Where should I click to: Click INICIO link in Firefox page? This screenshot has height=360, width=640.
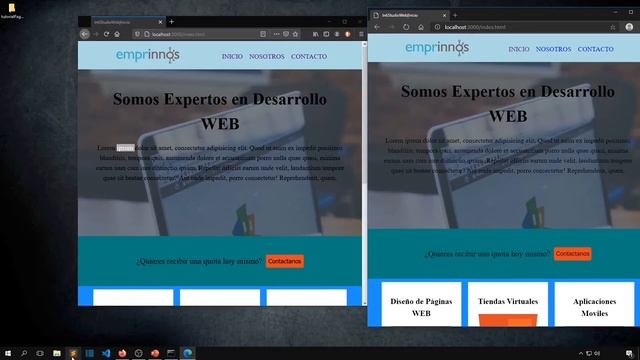click(x=232, y=56)
